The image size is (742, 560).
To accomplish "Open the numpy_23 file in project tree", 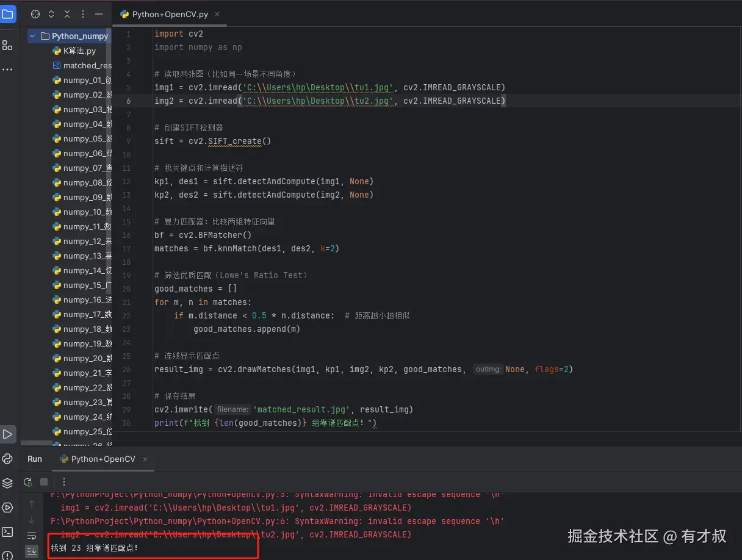I will pyautogui.click(x=82, y=402).
